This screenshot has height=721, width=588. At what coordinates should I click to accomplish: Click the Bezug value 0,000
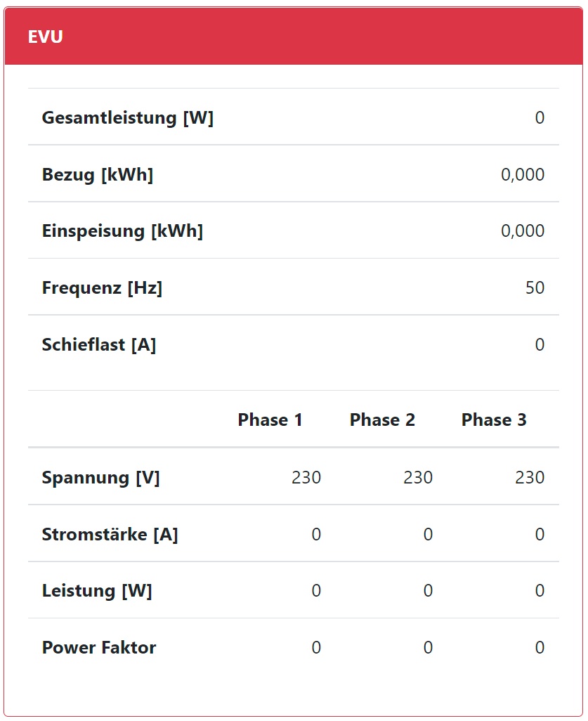tap(522, 174)
